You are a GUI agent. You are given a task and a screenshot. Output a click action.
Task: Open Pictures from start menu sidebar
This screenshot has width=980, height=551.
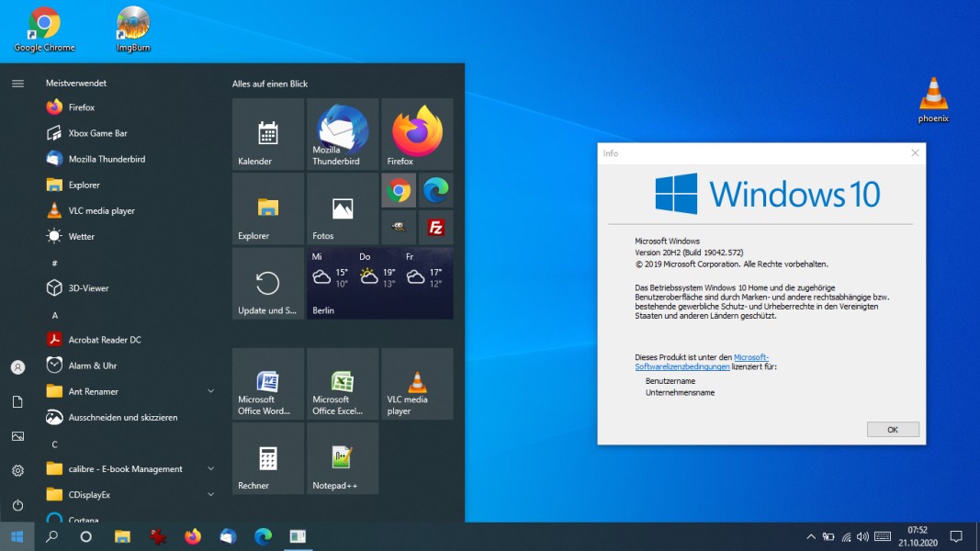(x=17, y=436)
